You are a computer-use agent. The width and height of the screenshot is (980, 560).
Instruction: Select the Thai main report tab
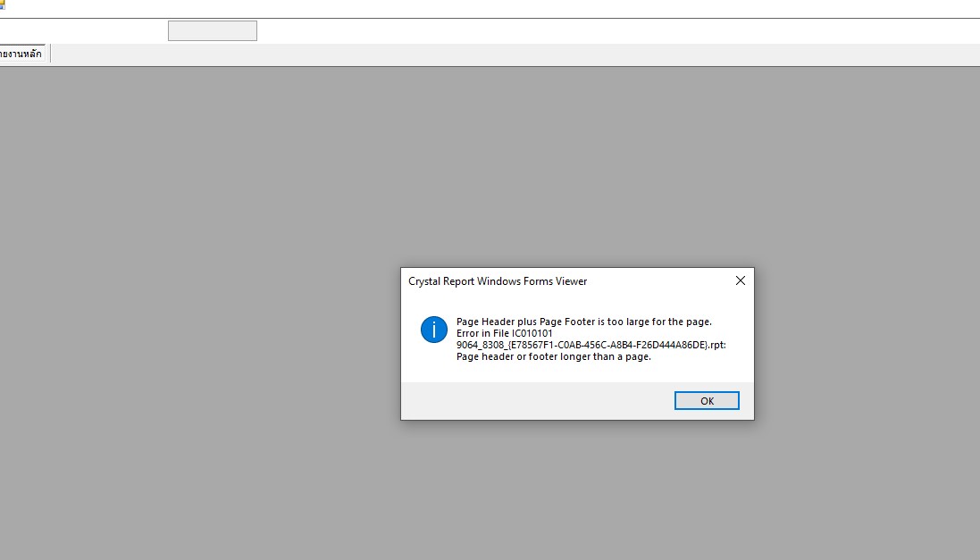click(x=22, y=54)
